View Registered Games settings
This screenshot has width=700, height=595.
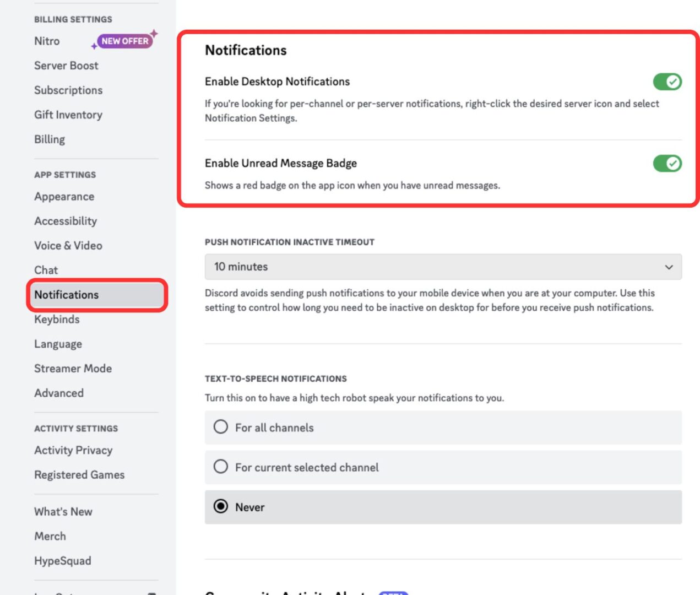click(79, 474)
